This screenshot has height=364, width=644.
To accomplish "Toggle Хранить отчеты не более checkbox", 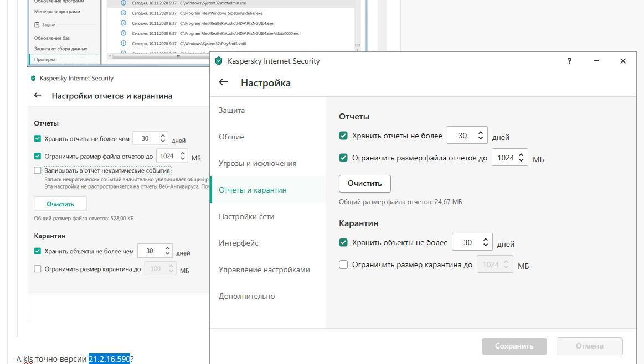I will coord(343,136).
